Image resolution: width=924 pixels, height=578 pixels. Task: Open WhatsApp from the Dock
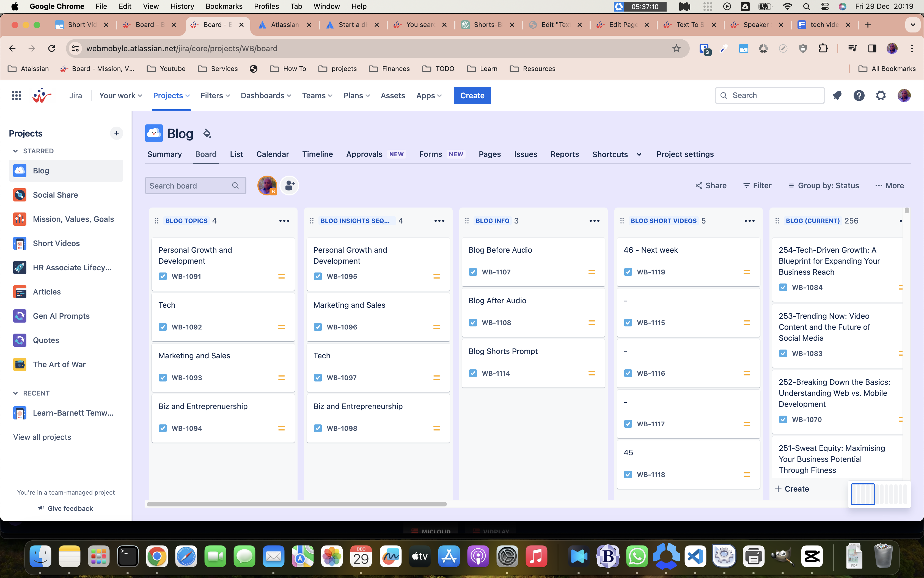(637, 556)
